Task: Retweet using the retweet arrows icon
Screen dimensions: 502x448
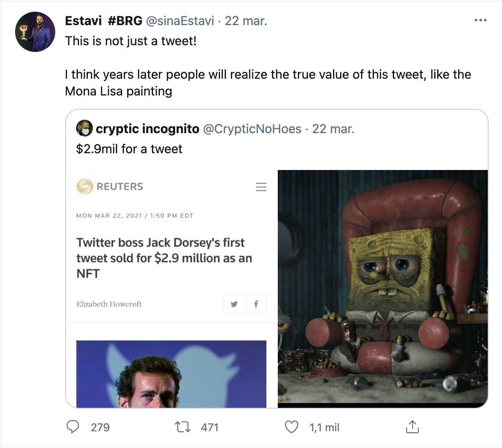Action: click(x=183, y=427)
